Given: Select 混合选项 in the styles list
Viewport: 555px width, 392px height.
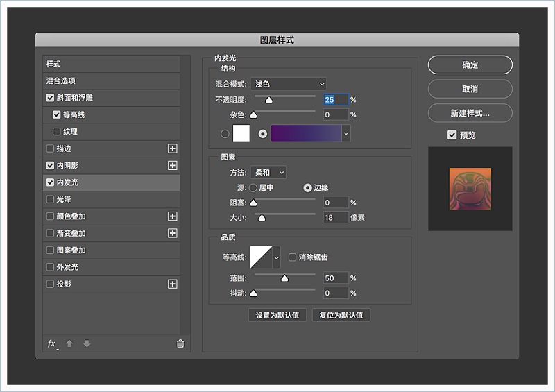Looking at the screenshot, I should pyautogui.click(x=61, y=81).
